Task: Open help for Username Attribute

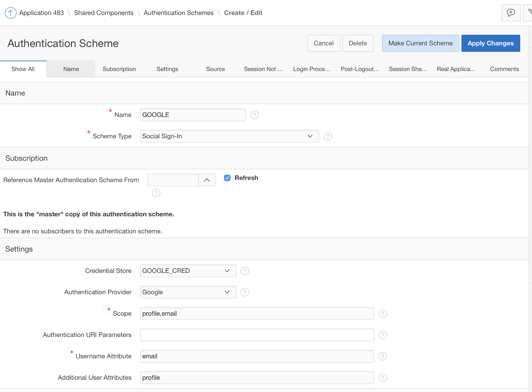Action: point(382,356)
